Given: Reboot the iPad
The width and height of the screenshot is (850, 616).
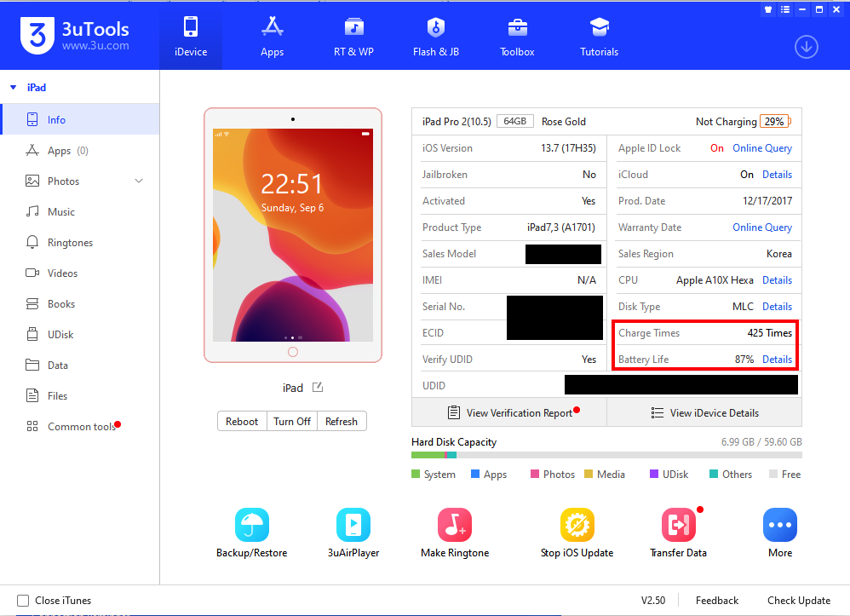Looking at the screenshot, I should tap(241, 421).
